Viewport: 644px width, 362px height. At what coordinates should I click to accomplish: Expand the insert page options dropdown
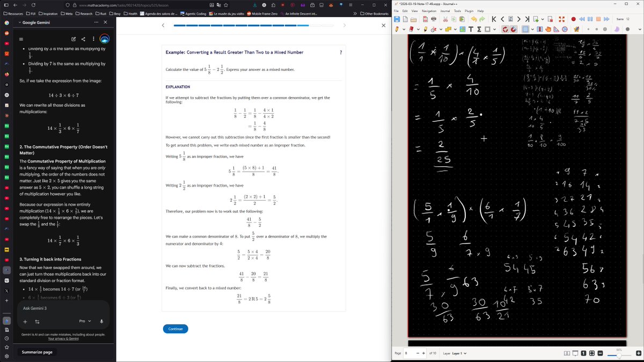[543, 19]
